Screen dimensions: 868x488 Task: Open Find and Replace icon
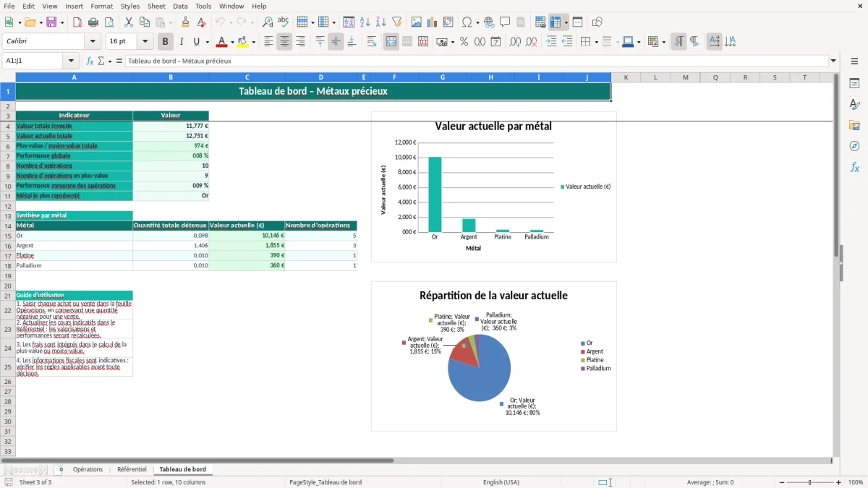268,22
